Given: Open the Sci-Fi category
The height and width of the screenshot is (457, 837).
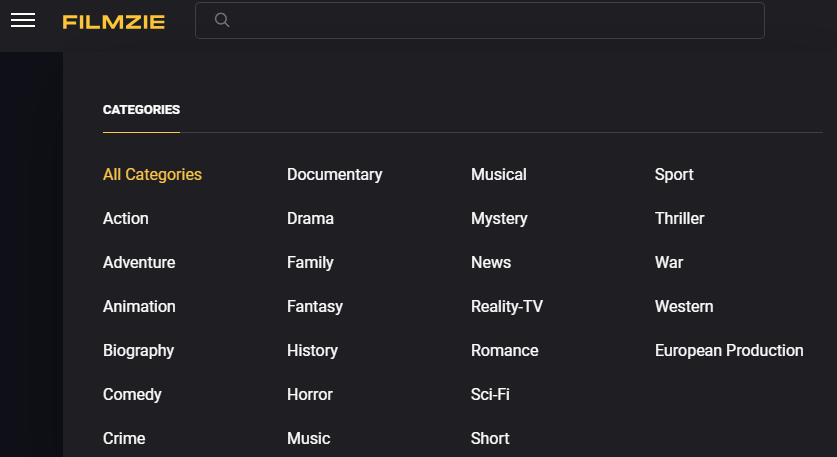Looking at the screenshot, I should 490,394.
